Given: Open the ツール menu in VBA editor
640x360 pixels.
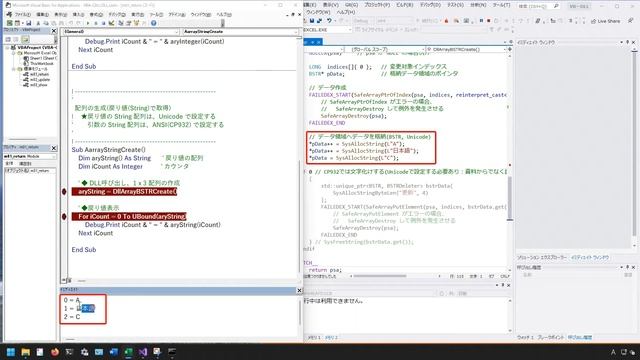Looking at the screenshot, I should tap(156, 15).
